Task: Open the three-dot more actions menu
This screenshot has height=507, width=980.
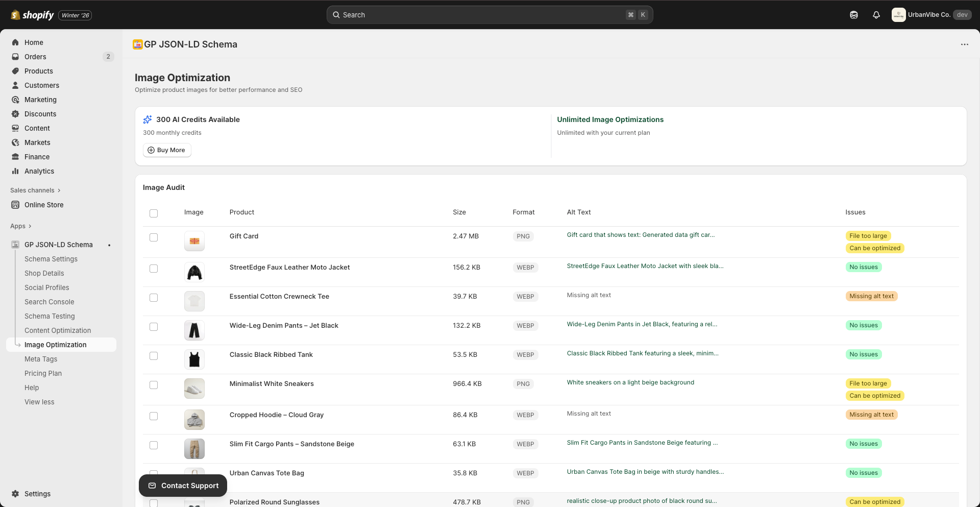Action: 964,44
